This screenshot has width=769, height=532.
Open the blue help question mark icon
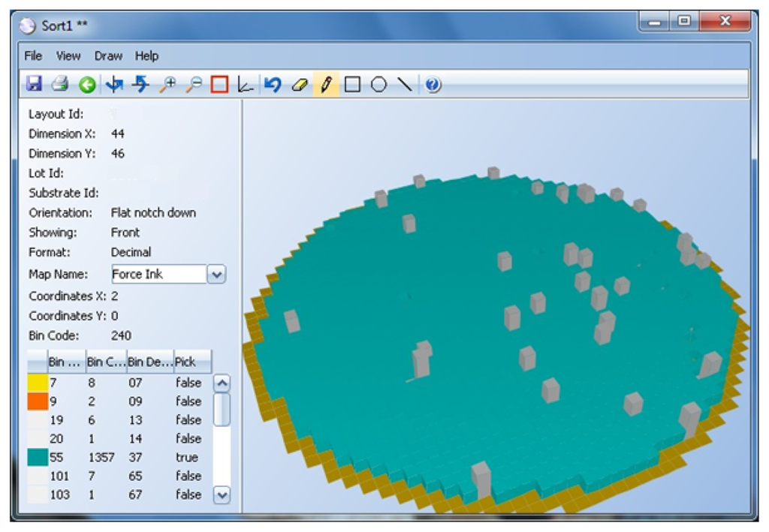(433, 85)
